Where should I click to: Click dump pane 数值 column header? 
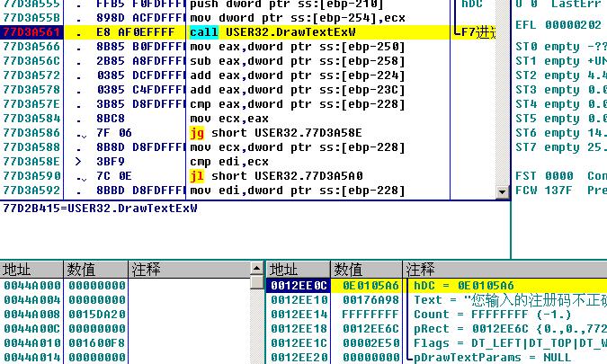95,269
